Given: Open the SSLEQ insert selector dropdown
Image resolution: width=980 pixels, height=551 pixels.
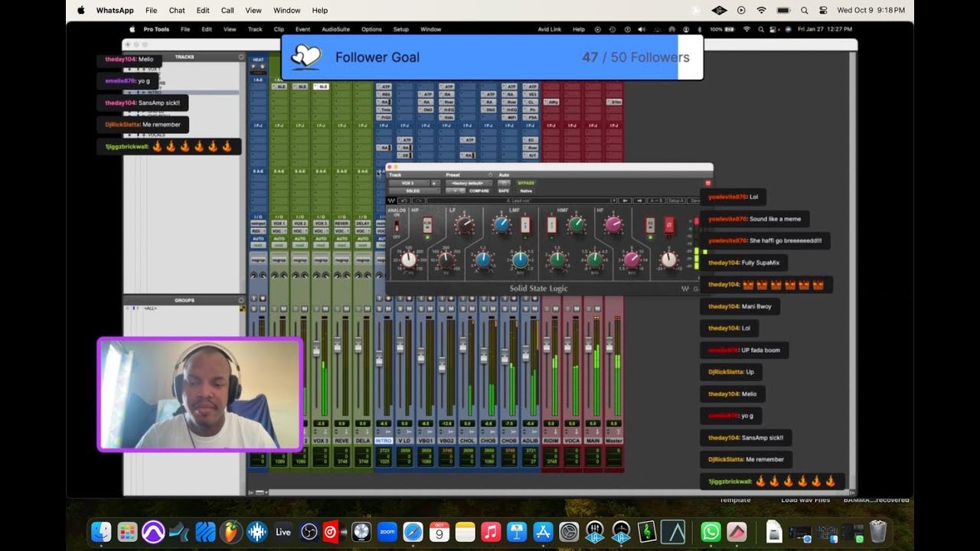Looking at the screenshot, I should coord(414,191).
